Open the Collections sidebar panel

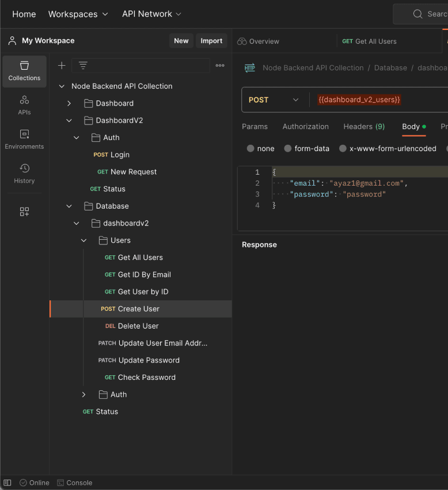click(x=24, y=71)
